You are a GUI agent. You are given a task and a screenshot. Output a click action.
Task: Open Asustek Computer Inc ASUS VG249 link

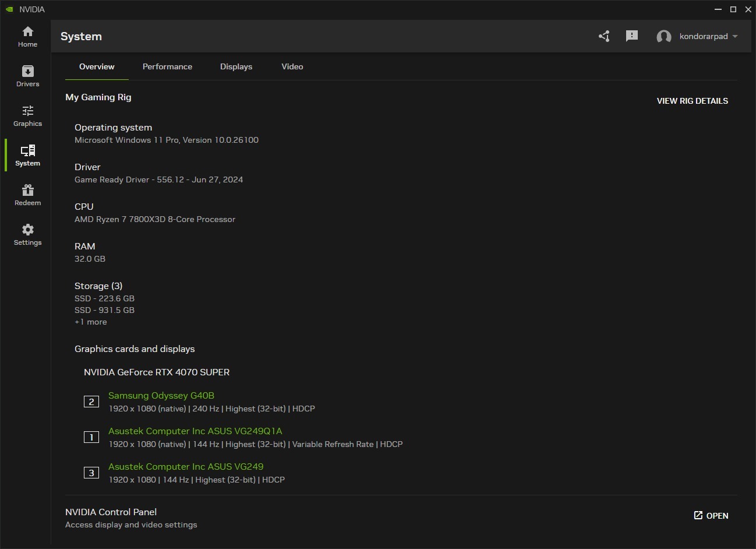186,467
